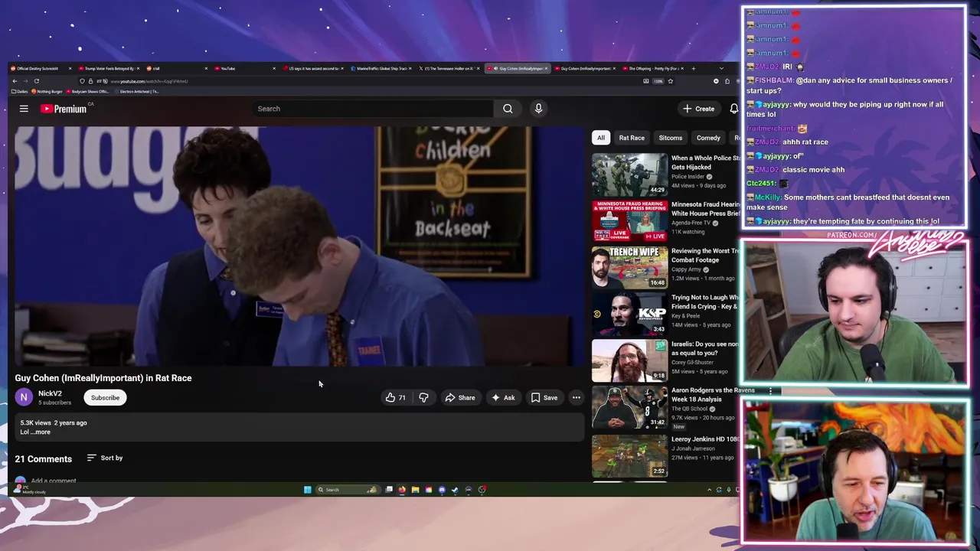
Task: Click the Add a comment field
Action: coord(54,481)
